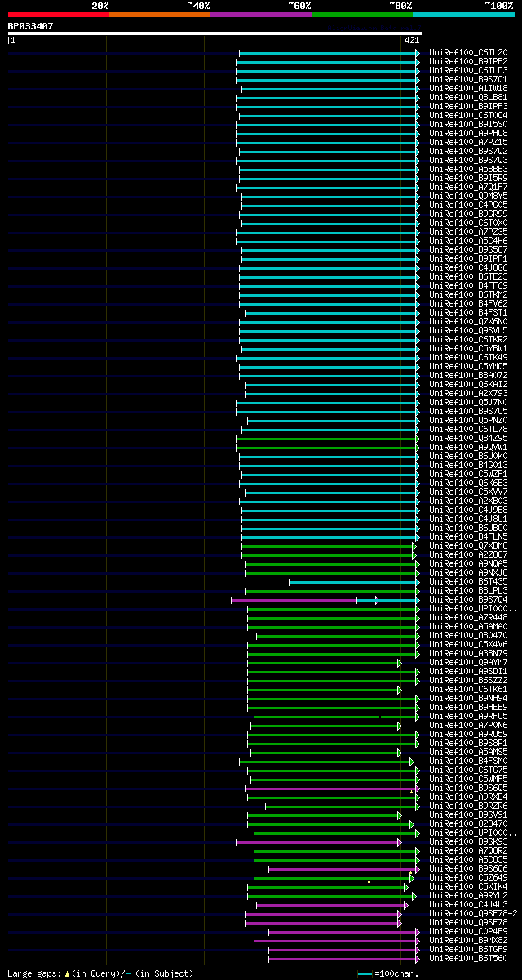Select hit label UniRef100_B4G013
Viewport: 522px width, 980px height.
point(468,465)
